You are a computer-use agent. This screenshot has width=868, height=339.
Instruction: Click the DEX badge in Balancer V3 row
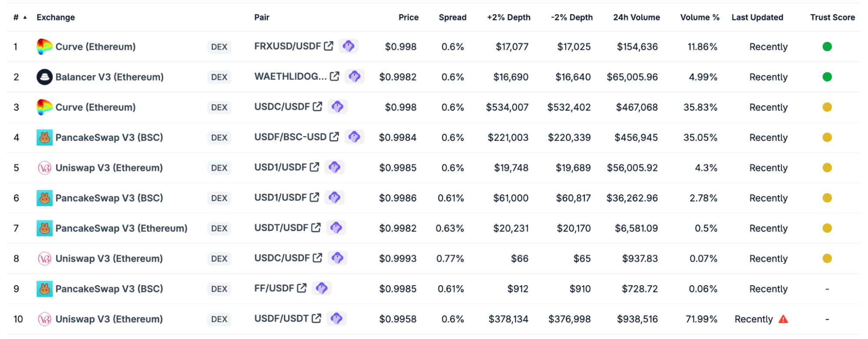pos(219,77)
